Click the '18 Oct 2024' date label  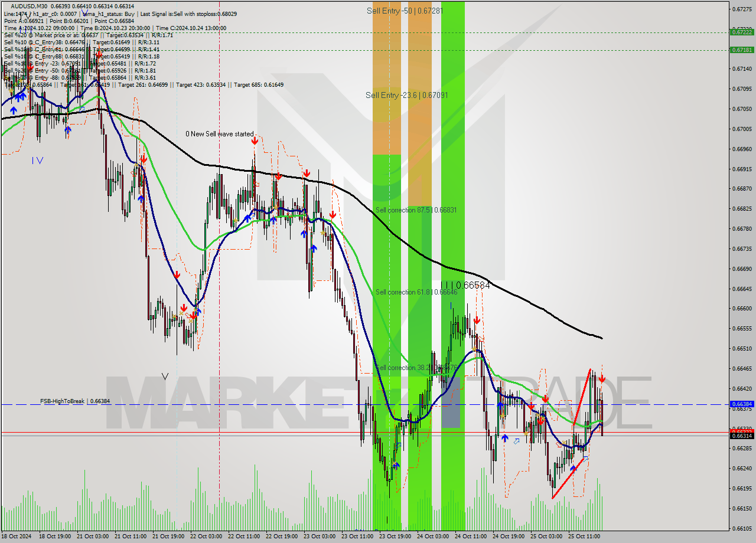click(x=15, y=537)
